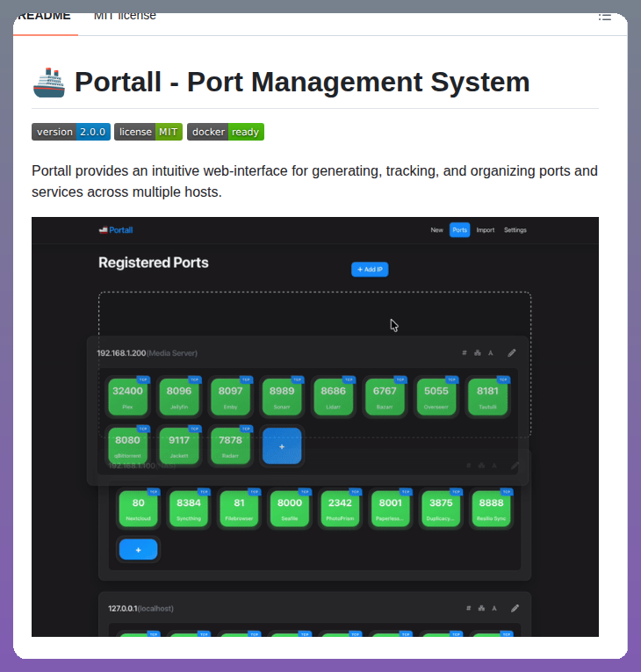Select the 8080 qBittorrent port tile
641x672 pixels.
click(127, 445)
